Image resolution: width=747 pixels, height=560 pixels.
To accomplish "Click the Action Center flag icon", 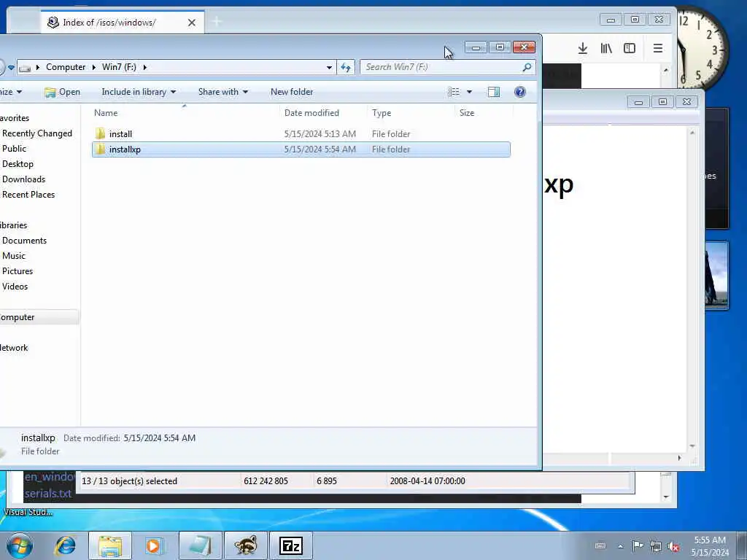I will [638, 545].
